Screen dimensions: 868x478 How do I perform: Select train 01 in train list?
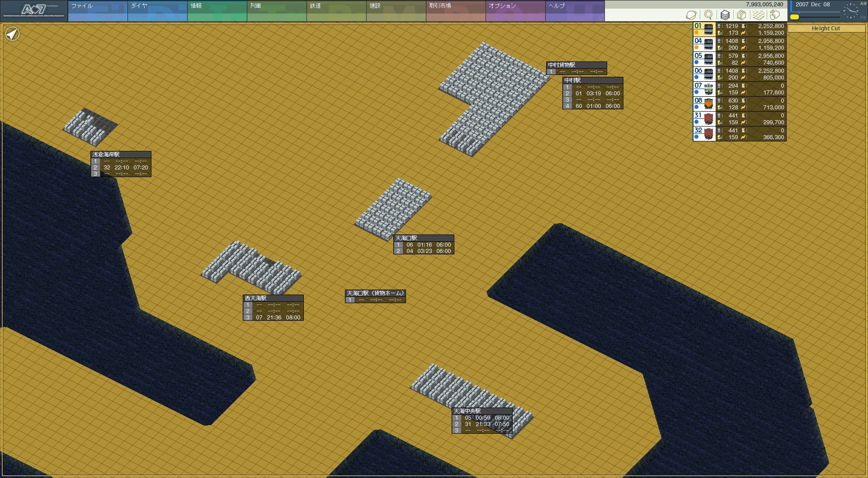(x=704, y=29)
